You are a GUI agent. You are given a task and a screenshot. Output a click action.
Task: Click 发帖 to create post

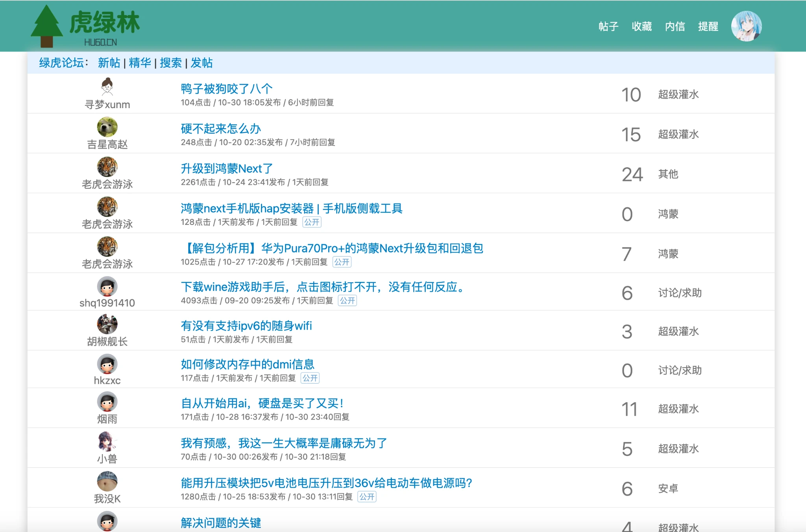(x=201, y=63)
